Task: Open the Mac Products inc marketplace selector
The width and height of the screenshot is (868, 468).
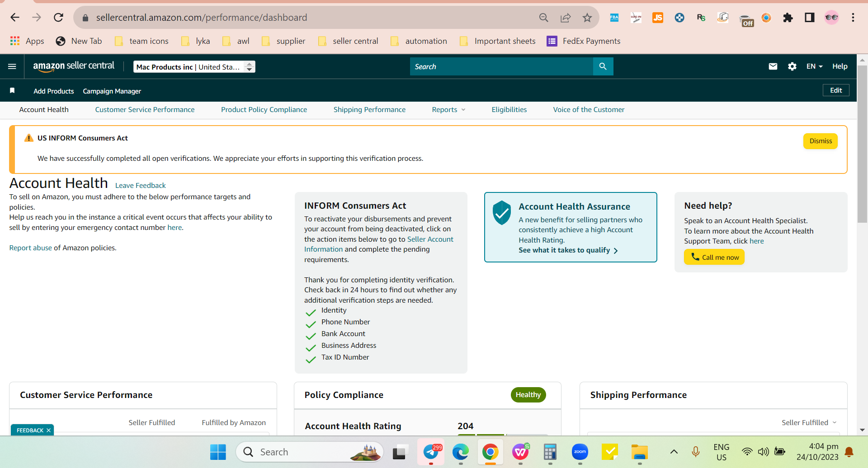Action: 194,67
